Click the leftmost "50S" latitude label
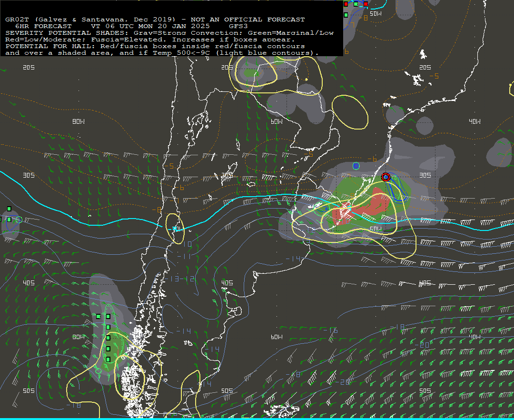Screen dimensions: 514x420 pos(29,390)
